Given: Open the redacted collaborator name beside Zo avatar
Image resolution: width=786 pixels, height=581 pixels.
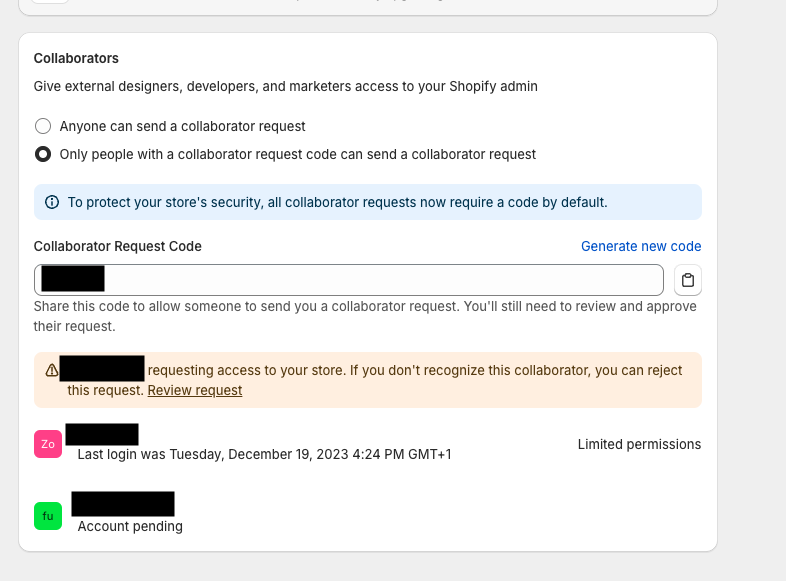Looking at the screenshot, I should [x=102, y=434].
